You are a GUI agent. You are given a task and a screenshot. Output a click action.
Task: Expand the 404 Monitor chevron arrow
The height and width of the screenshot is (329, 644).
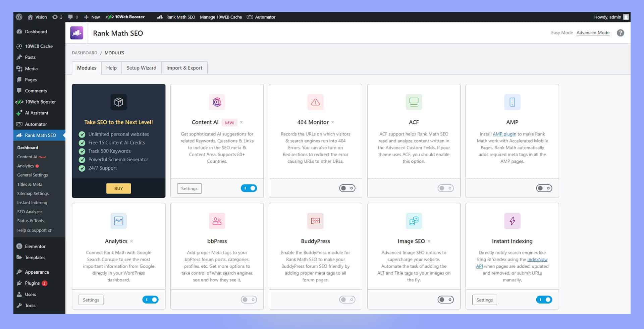(332, 122)
